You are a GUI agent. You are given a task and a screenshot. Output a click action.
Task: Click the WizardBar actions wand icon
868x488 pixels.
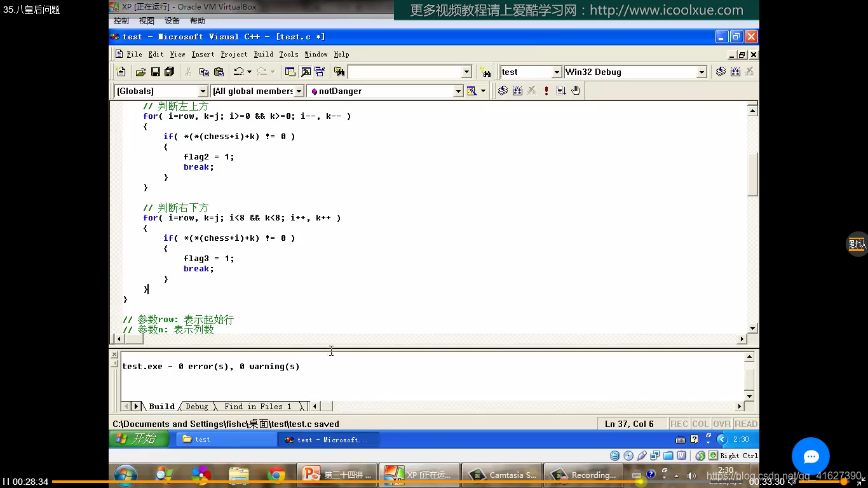[471, 91]
